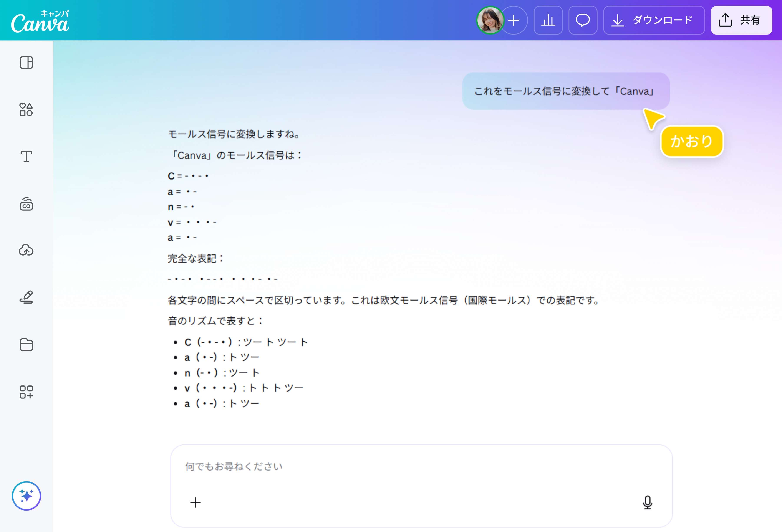The height and width of the screenshot is (532, 782).
Task: Open the Uploads cloud icon
Action: [x=26, y=250]
